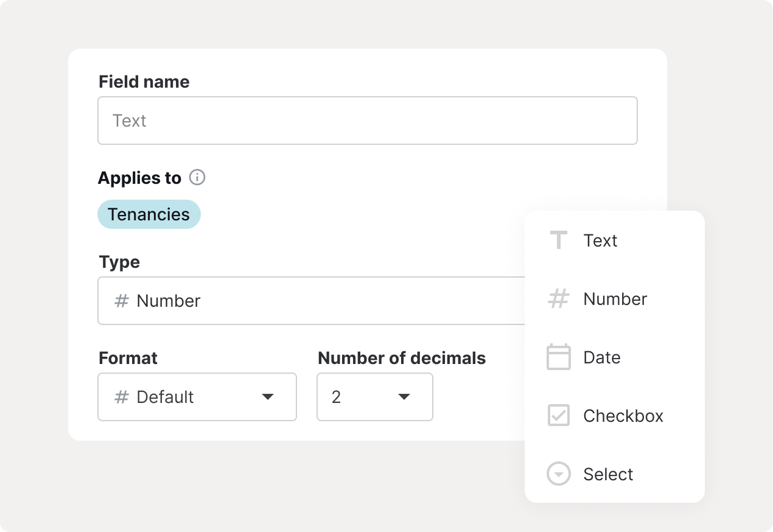
Task: Click the circled arrow Select icon
Action: click(558, 474)
